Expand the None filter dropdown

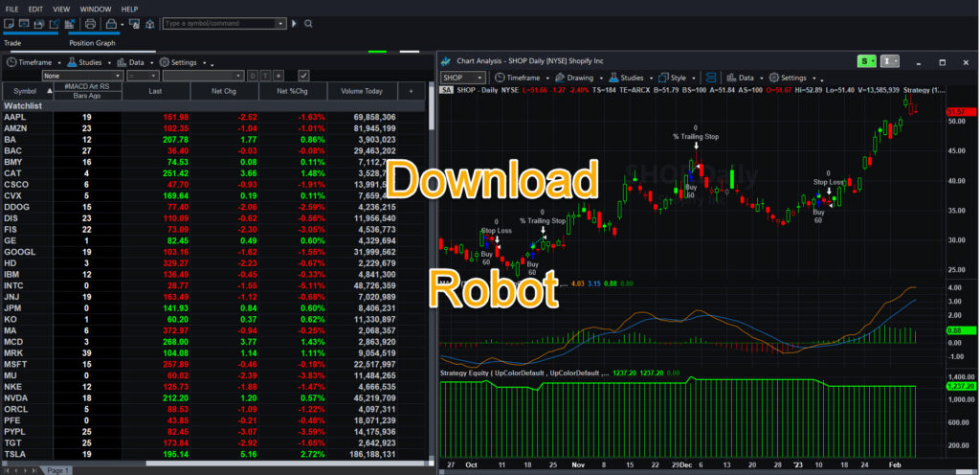[117, 75]
